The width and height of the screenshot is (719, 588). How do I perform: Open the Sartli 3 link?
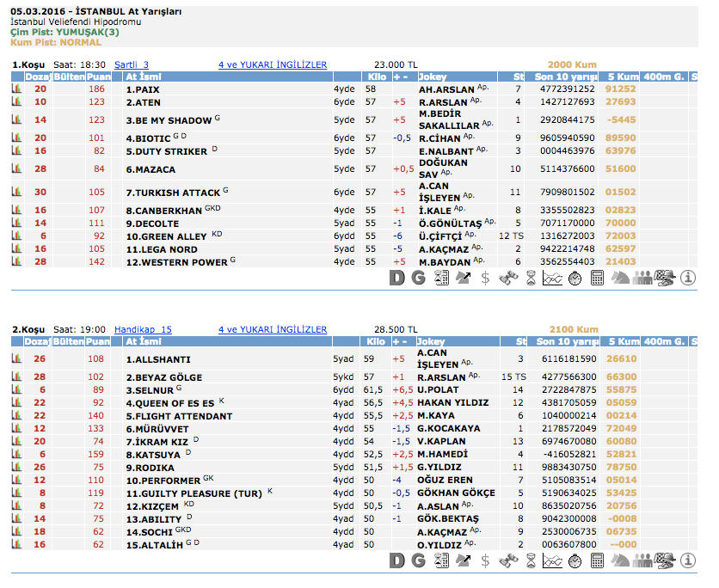[132, 64]
